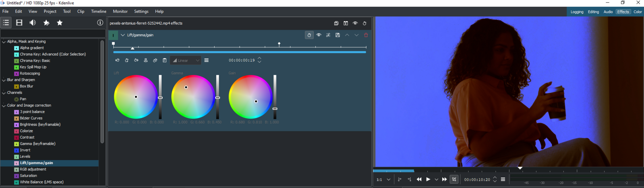Open the Lift/gamma/gain presets sliders icon

point(328,35)
